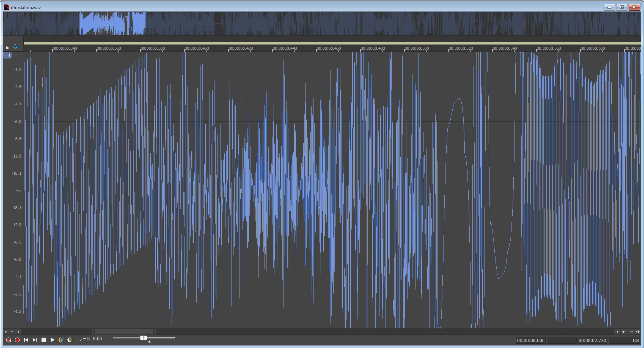644x348 pixels.
Task: Go to the end of the file
Action: tap(35, 340)
